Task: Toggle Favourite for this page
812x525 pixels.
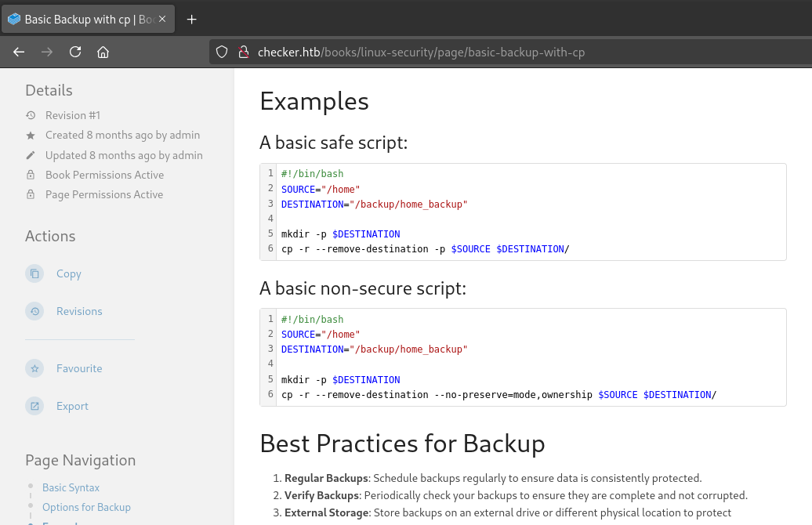Action: click(79, 368)
